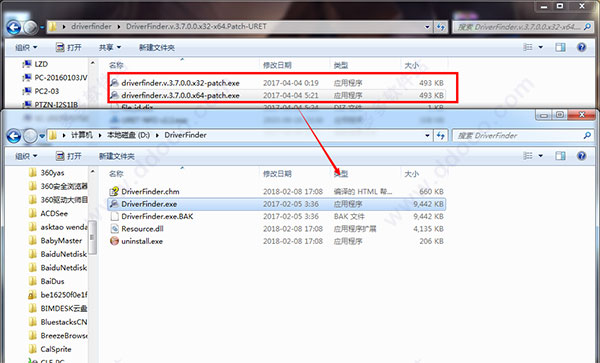Create 新建文件夹 in Patch-URET window
Viewport: 600px width, 363px height.
[157, 48]
